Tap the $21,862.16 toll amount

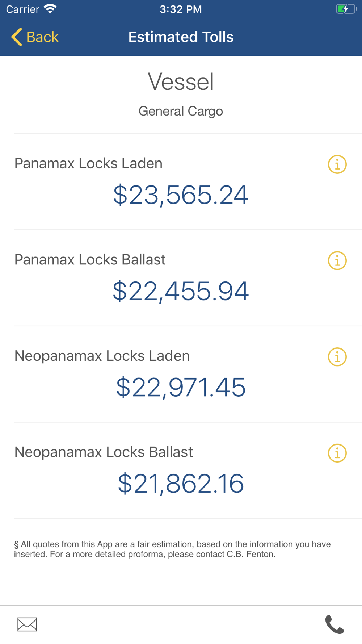click(181, 484)
